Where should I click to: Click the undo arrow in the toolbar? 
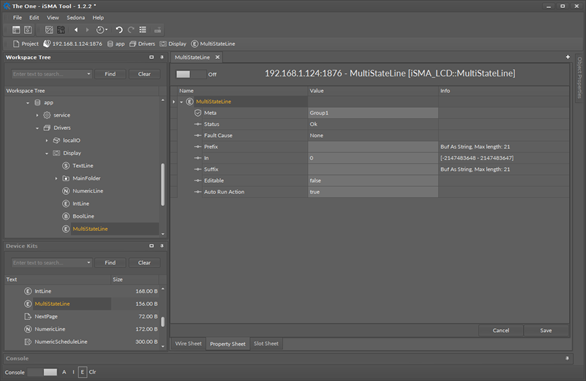(x=119, y=30)
